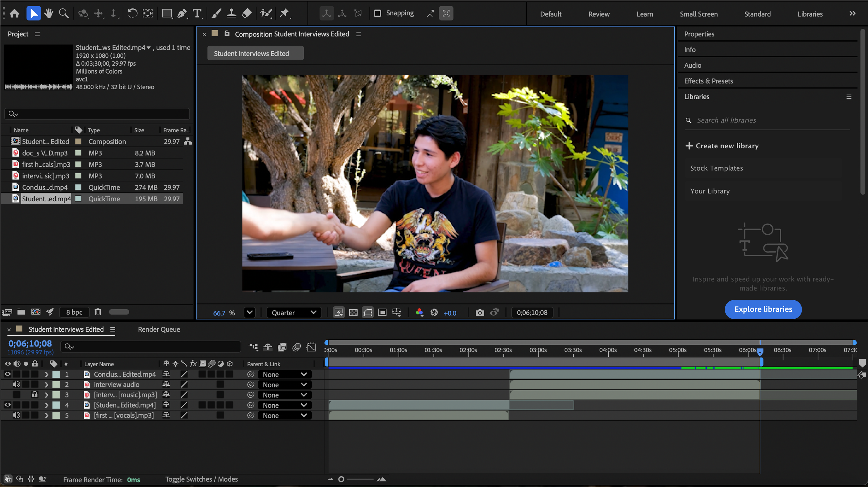This screenshot has width=868, height=487.
Task: Select the Zoom tool in toolbar
Action: pyautogui.click(x=64, y=14)
